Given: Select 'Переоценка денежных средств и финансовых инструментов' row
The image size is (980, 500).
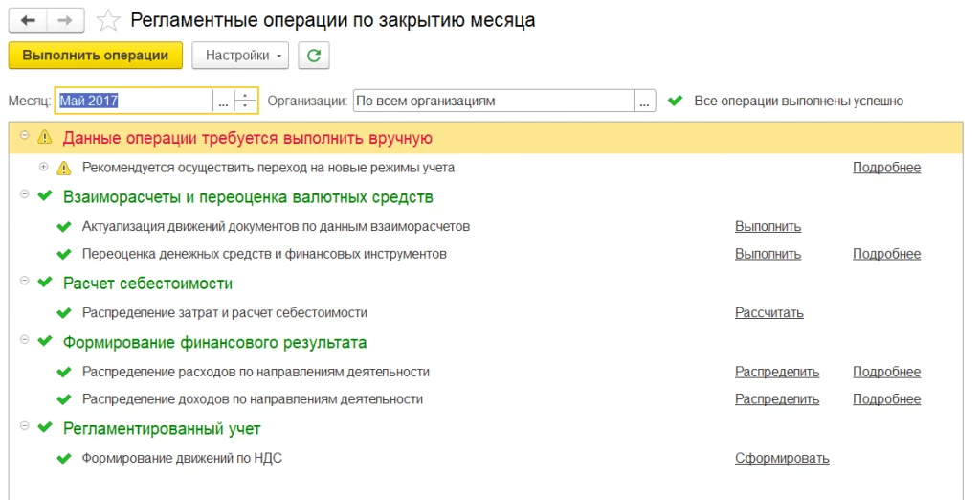Looking at the screenshot, I should (x=264, y=254).
